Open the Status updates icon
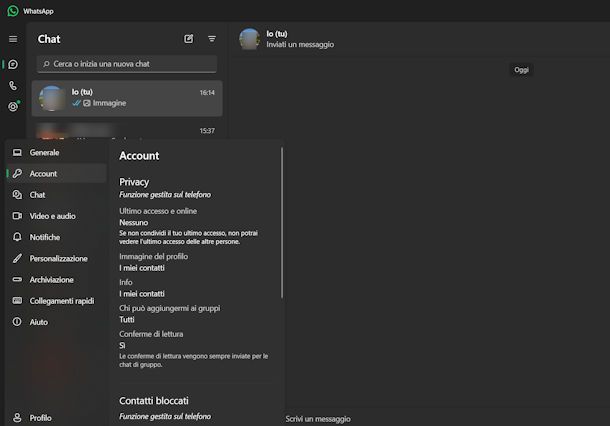The image size is (610, 426). (13, 106)
